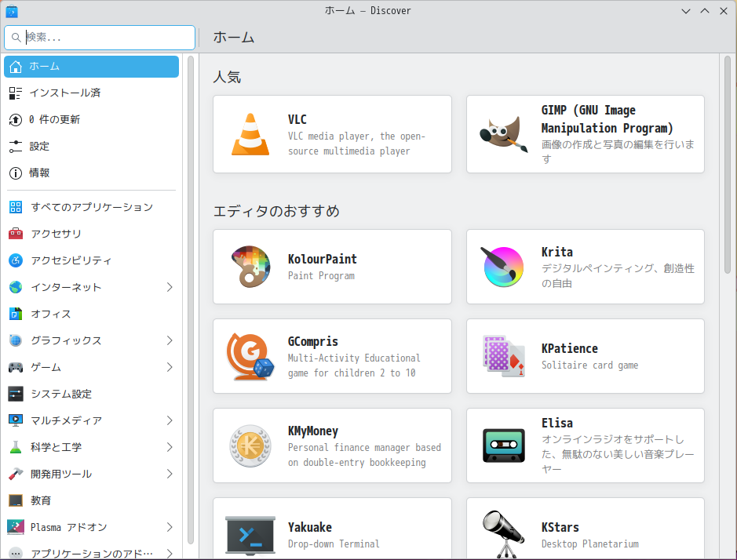Image resolution: width=737 pixels, height=560 pixels.
Task: Click the KolourPaint palette icon
Action: coord(250,267)
